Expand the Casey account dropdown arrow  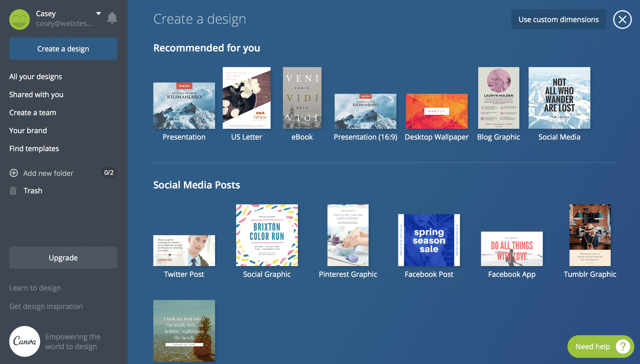point(98,13)
